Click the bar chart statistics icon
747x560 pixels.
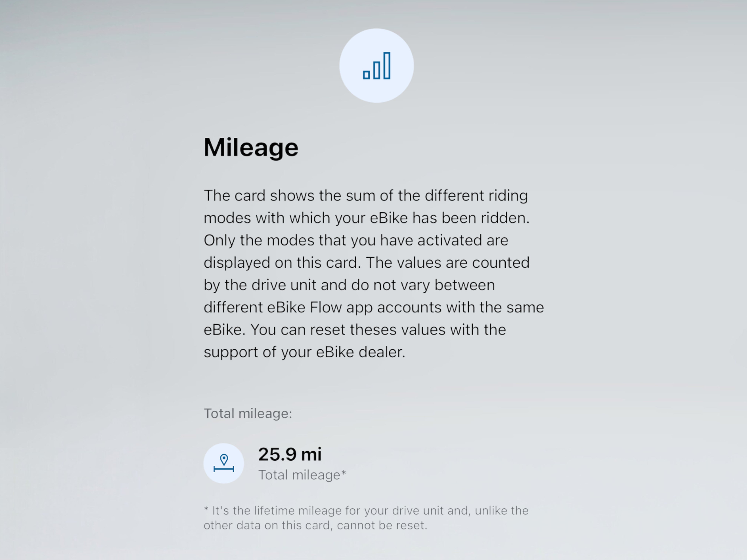pyautogui.click(x=376, y=66)
